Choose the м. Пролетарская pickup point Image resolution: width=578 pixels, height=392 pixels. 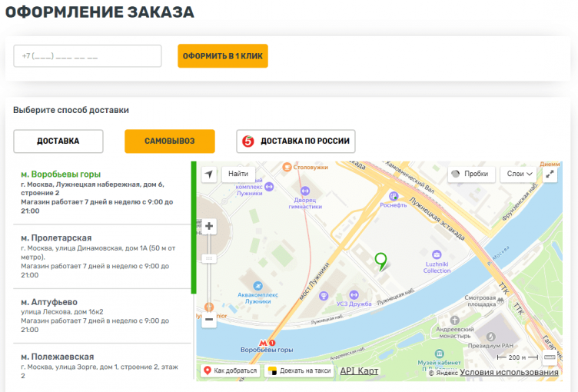[101, 257]
